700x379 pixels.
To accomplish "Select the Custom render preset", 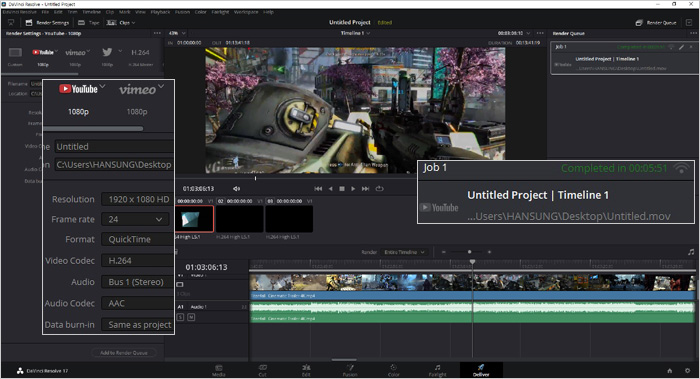I will 15,57.
